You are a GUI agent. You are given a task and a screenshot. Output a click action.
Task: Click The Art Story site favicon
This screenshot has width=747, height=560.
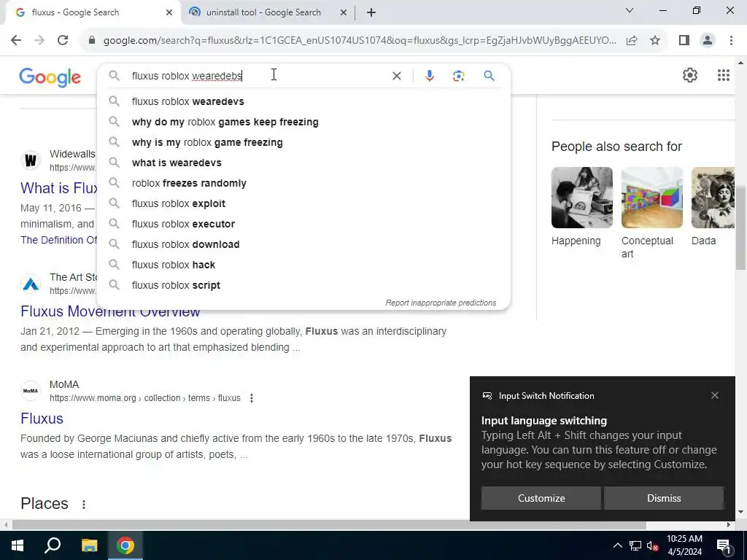(31, 284)
